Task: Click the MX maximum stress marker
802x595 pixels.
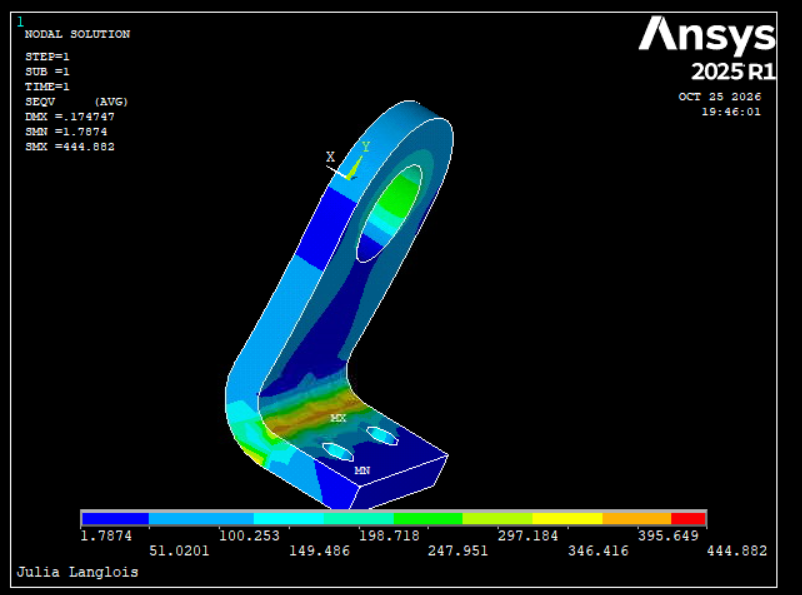Action: click(338, 418)
